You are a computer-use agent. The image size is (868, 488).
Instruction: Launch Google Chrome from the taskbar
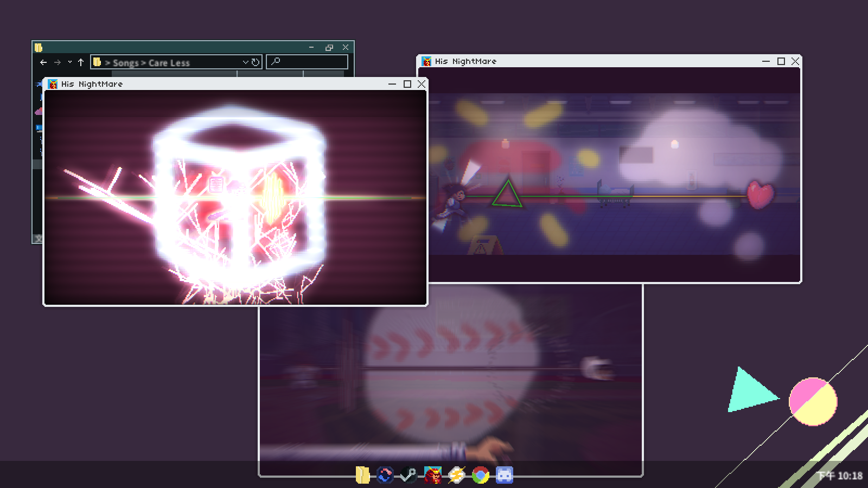coord(480,475)
